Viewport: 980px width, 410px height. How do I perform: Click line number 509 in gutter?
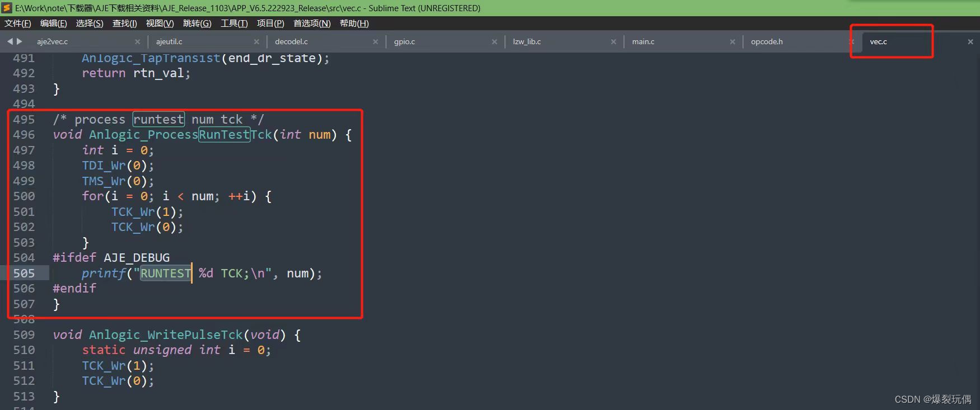tap(24, 335)
